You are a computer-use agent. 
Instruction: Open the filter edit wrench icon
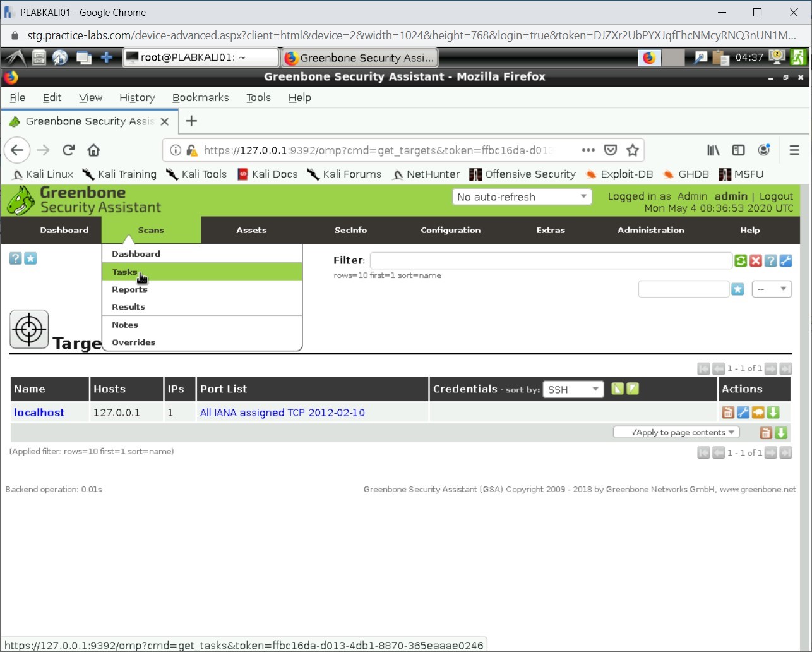click(785, 260)
